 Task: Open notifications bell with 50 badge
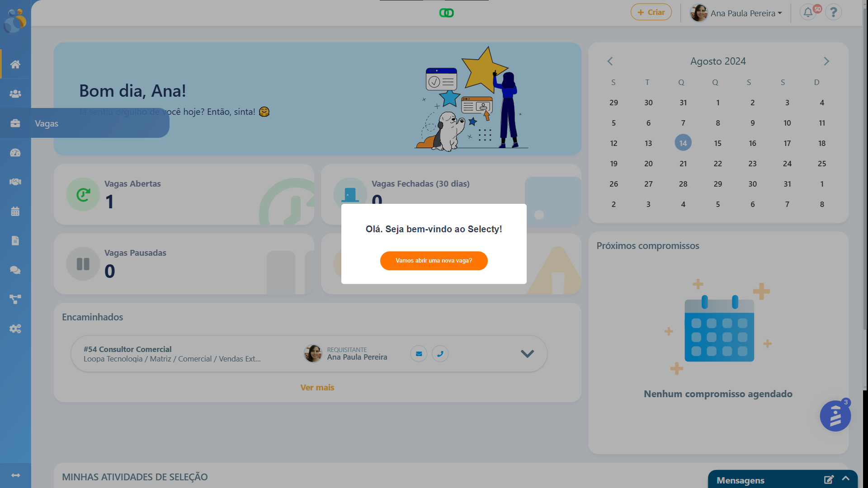click(x=808, y=12)
